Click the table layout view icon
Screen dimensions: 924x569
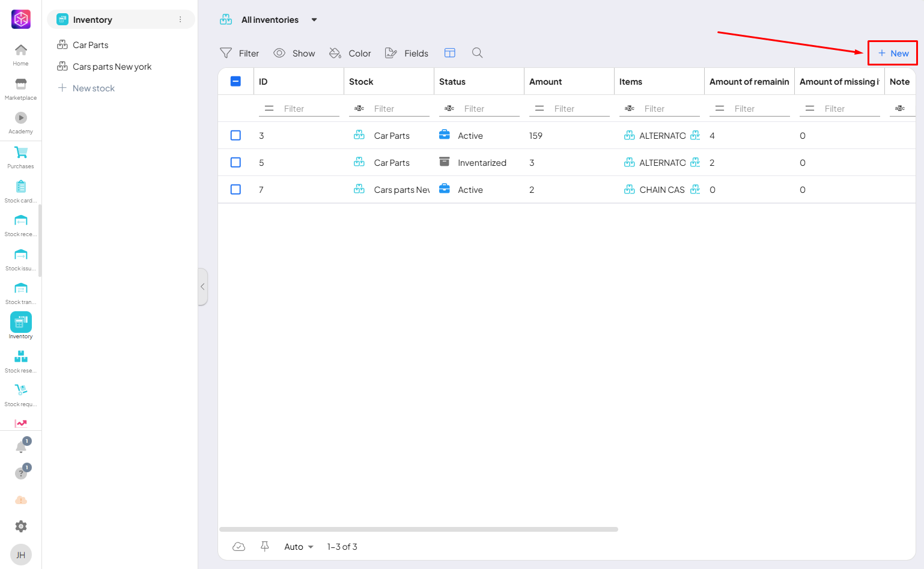tap(449, 53)
